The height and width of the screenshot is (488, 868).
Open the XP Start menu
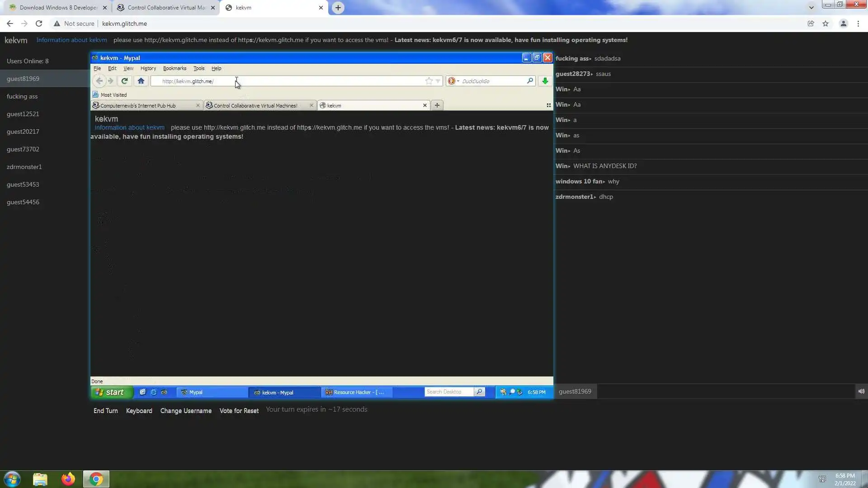point(111,392)
